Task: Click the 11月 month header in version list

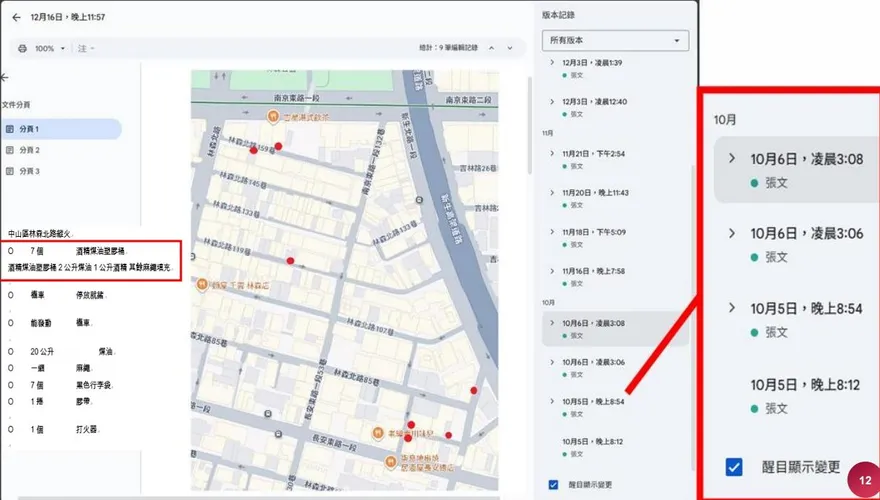Action: (x=547, y=134)
